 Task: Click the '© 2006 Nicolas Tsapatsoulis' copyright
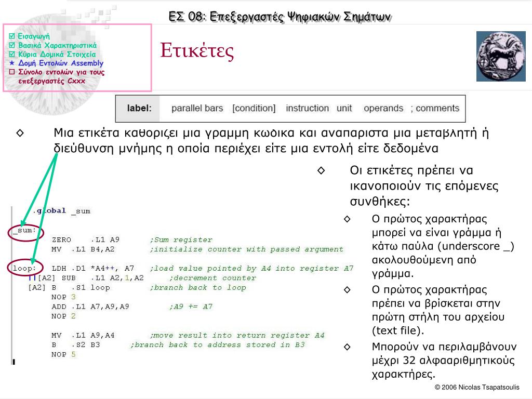coord(477,387)
